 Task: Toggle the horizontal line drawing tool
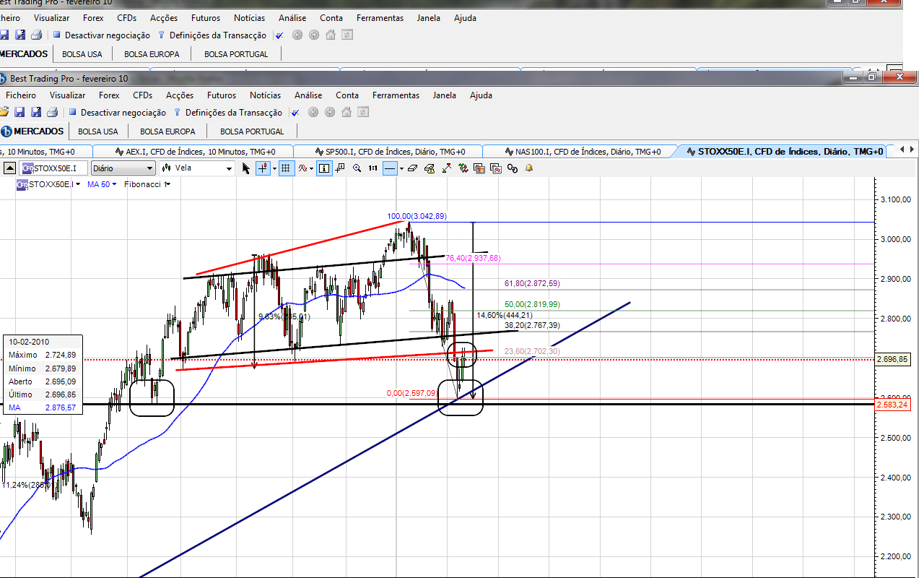coord(390,168)
